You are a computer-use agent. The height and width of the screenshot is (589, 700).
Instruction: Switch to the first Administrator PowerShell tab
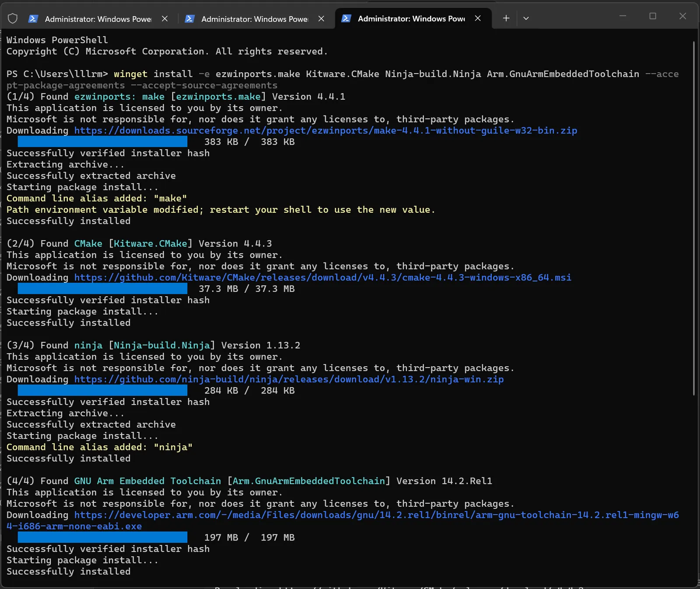pos(98,19)
